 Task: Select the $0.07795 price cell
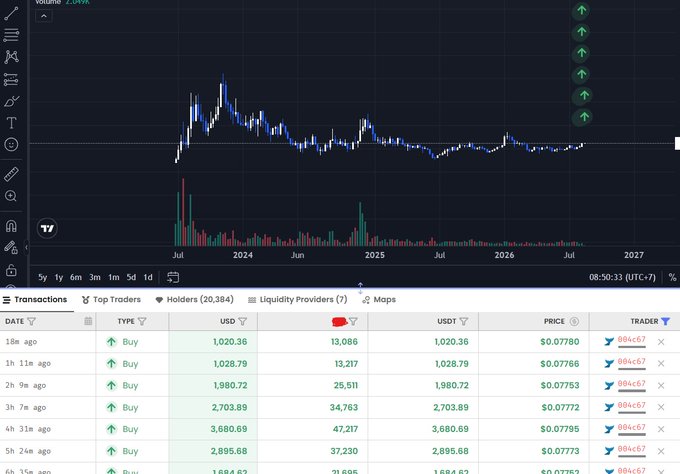click(533, 429)
